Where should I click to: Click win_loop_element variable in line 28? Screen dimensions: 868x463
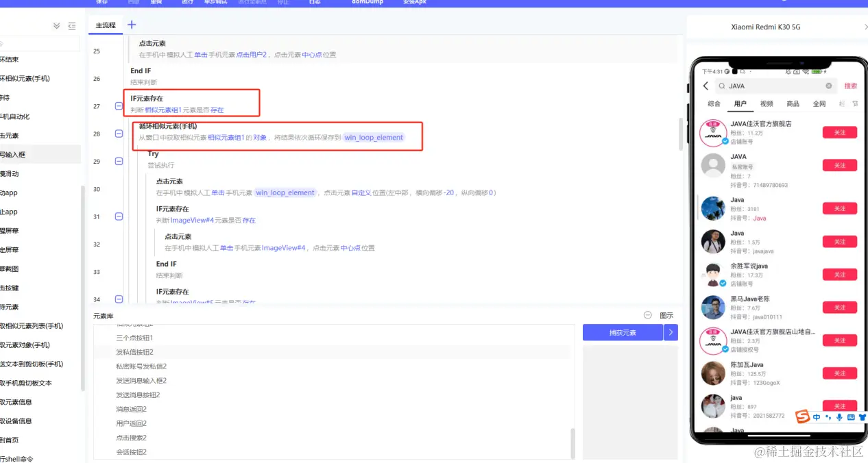pyautogui.click(x=374, y=138)
